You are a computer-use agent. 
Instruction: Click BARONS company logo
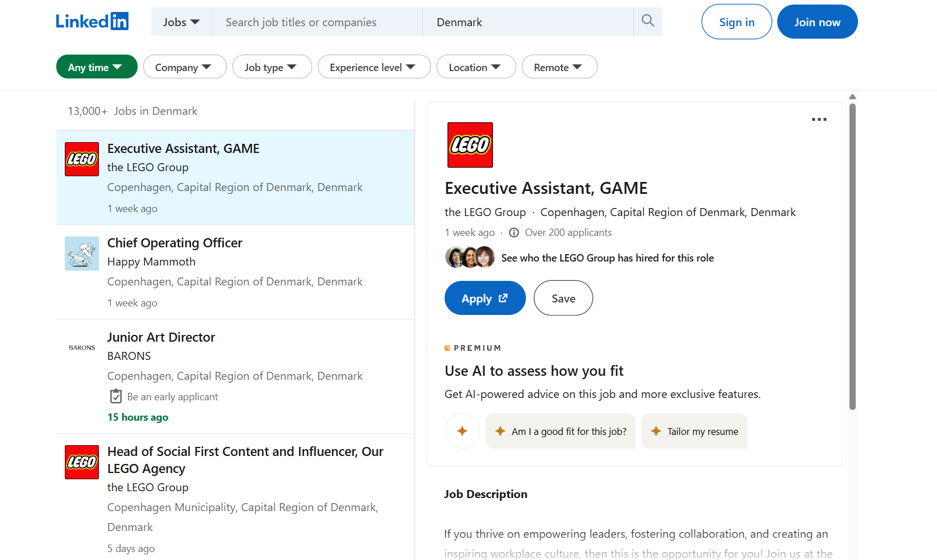82,347
